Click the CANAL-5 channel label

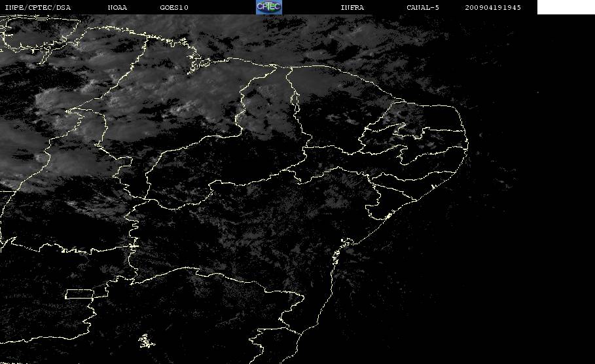[423, 8]
